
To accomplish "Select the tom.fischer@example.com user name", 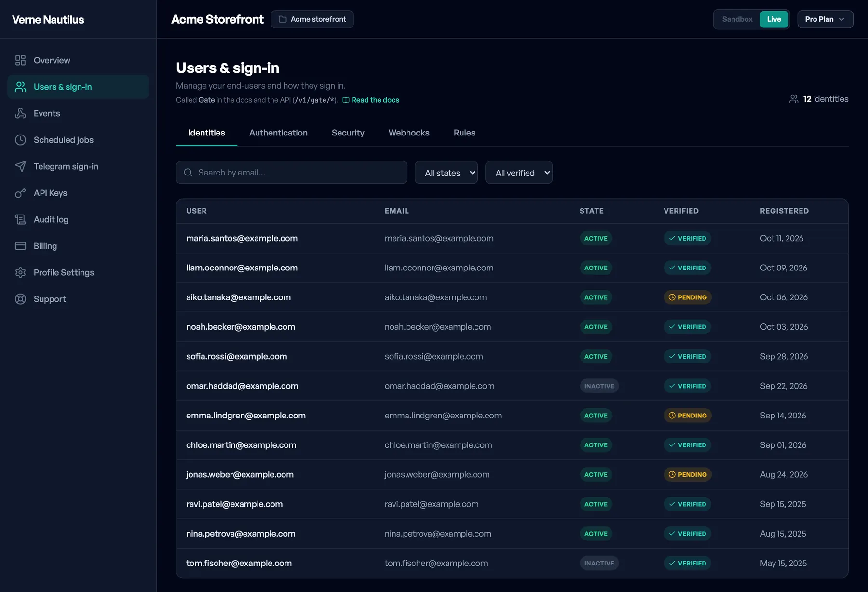I will tap(239, 563).
